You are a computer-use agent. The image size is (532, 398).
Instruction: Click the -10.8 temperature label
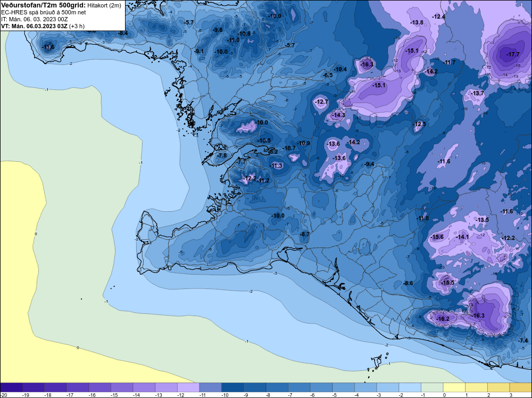(x=244, y=33)
